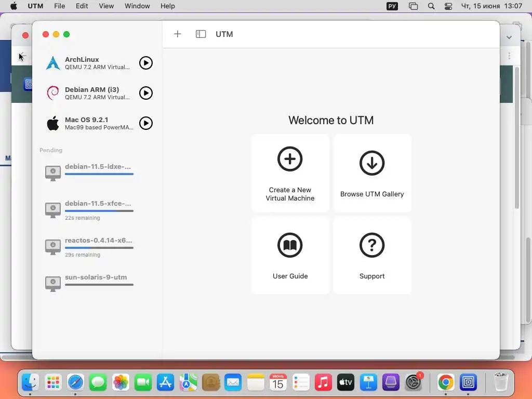Viewport: 532px width, 399px height.
Task: Open Browse UTM Gallery
Action: click(x=372, y=173)
